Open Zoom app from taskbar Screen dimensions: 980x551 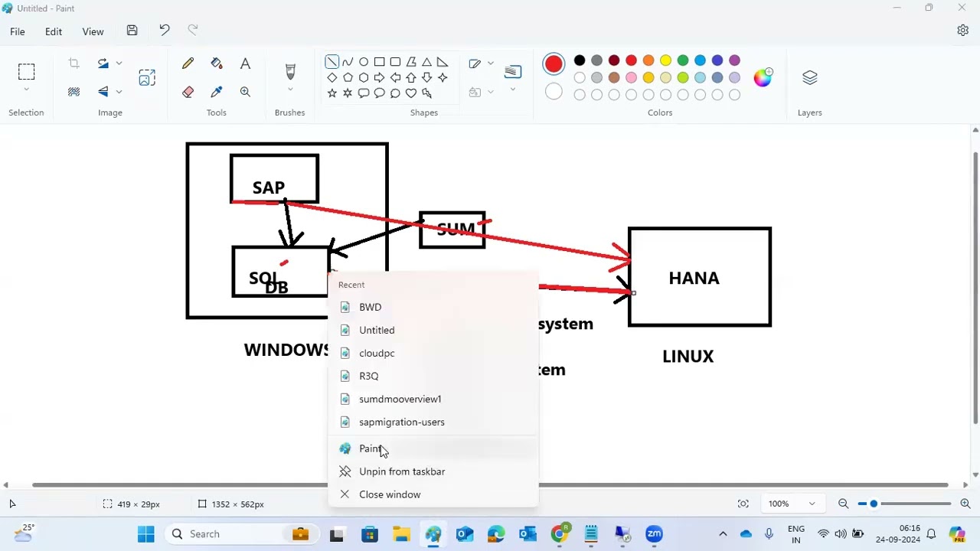pos(654,534)
